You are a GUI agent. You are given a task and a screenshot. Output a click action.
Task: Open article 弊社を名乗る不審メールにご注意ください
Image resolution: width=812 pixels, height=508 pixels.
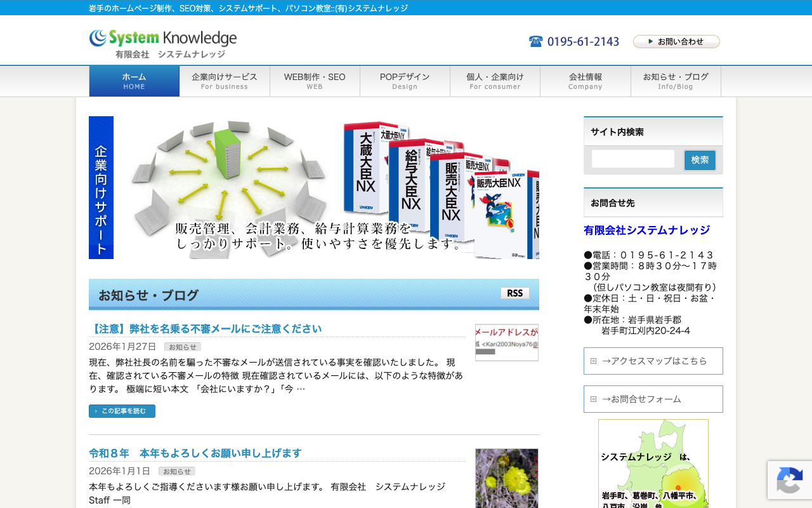(x=206, y=329)
